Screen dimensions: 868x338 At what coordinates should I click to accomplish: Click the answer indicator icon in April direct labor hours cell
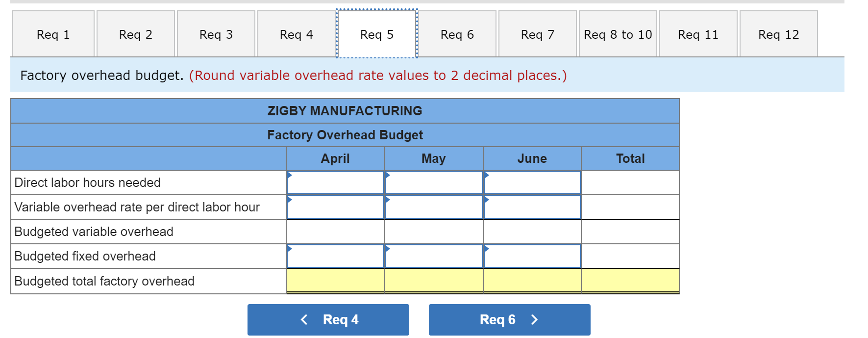point(290,175)
